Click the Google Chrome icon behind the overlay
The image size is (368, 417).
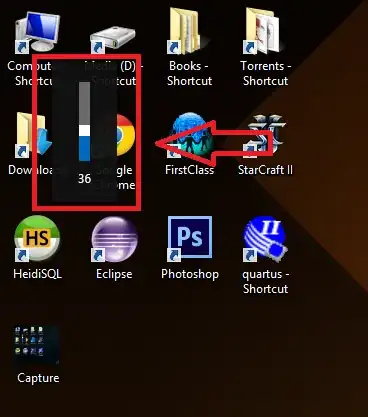126,135
